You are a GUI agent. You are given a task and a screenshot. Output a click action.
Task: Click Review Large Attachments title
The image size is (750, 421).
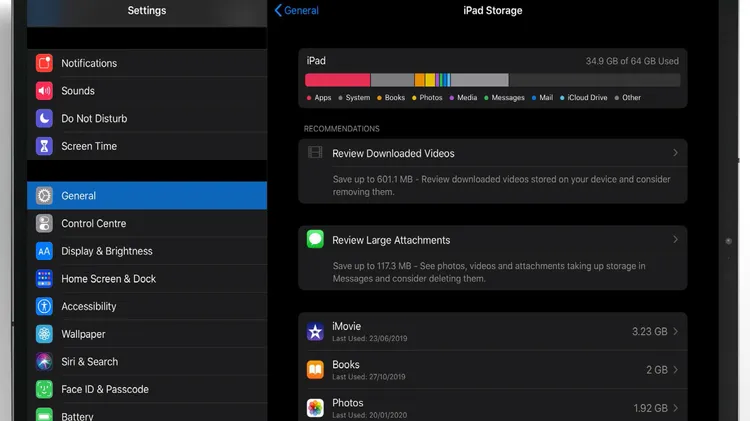point(391,240)
